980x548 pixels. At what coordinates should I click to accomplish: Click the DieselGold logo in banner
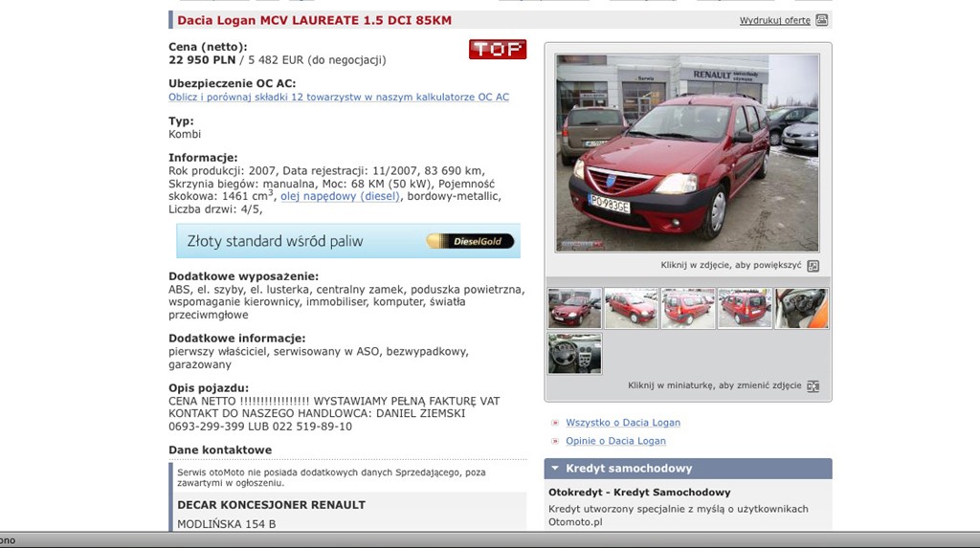[x=470, y=241]
